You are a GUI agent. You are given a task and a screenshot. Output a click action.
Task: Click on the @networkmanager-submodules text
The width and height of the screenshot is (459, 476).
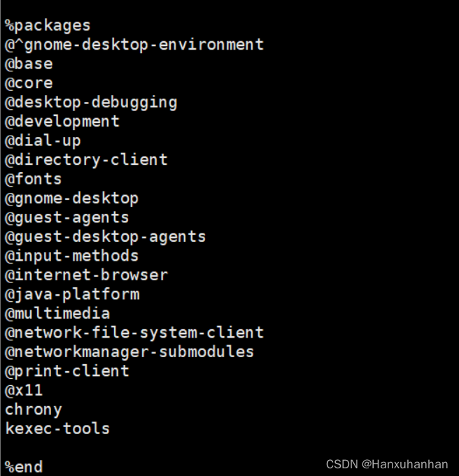tap(129, 352)
